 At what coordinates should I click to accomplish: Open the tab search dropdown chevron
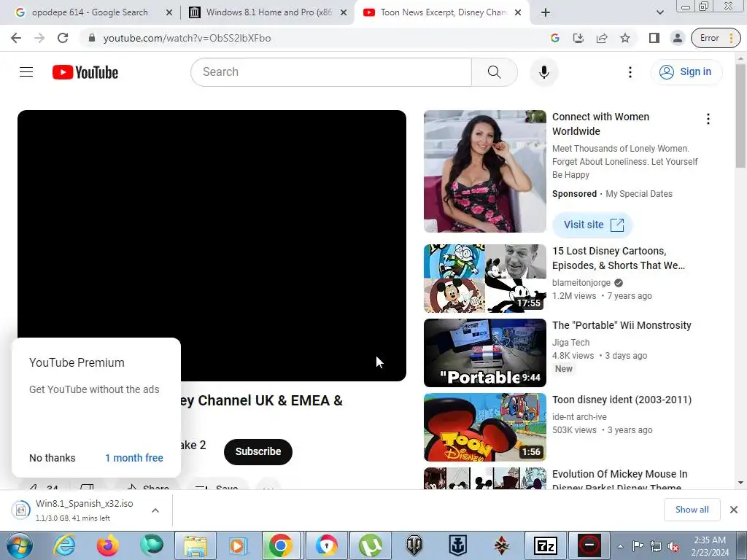(x=659, y=13)
